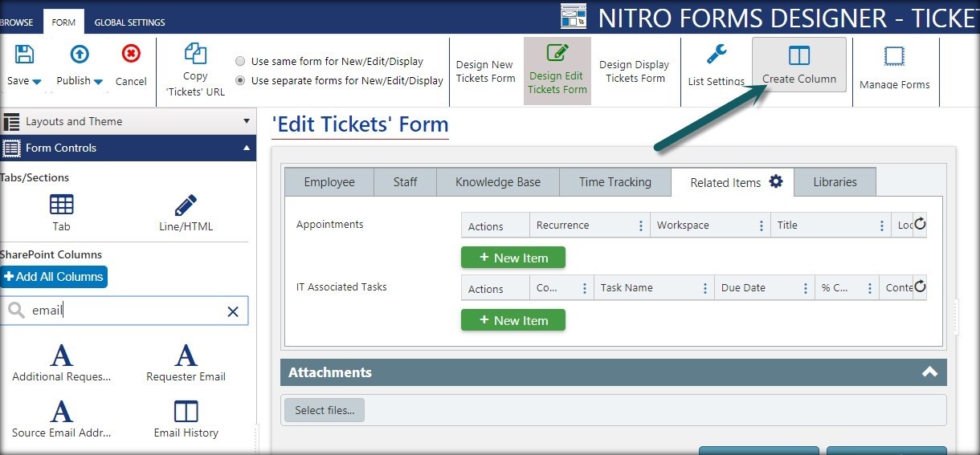Add the Line/HTML pencil control
This screenshot has width=980, height=455.
coord(186,205)
